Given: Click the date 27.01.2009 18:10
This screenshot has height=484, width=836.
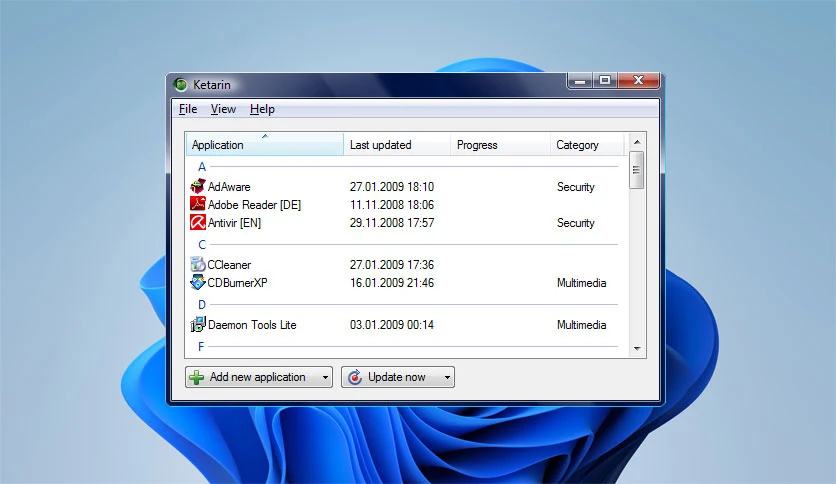Looking at the screenshot, I should pyautogui.click(x=392, y=187).
